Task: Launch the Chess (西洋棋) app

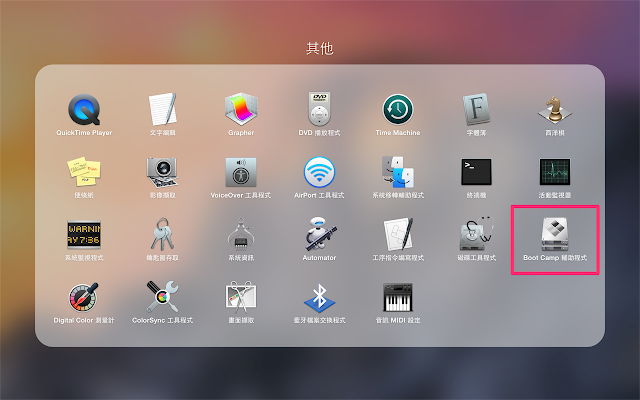Action: (555, 110)
